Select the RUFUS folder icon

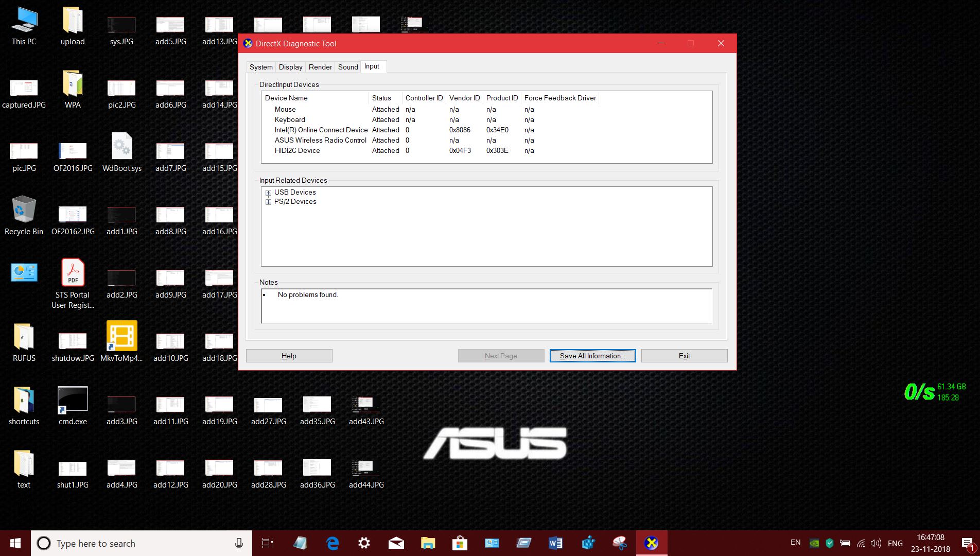click(24, 343)
